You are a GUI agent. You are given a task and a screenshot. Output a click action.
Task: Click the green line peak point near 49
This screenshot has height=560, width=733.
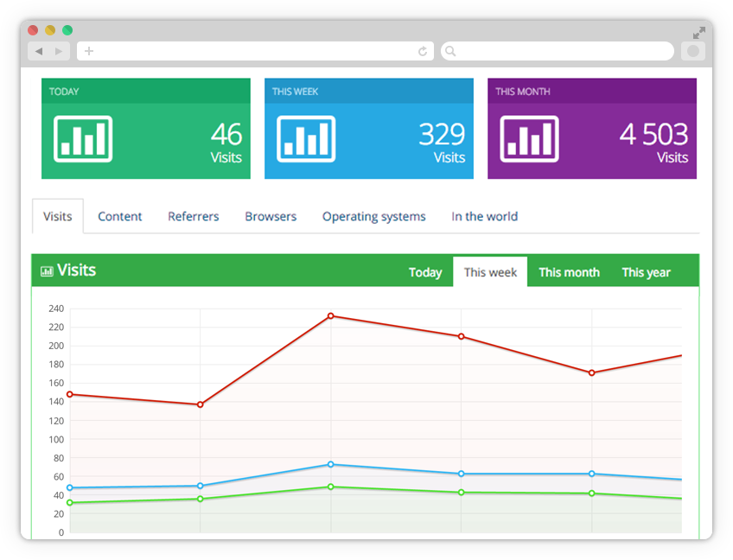[x=330, y=487]
